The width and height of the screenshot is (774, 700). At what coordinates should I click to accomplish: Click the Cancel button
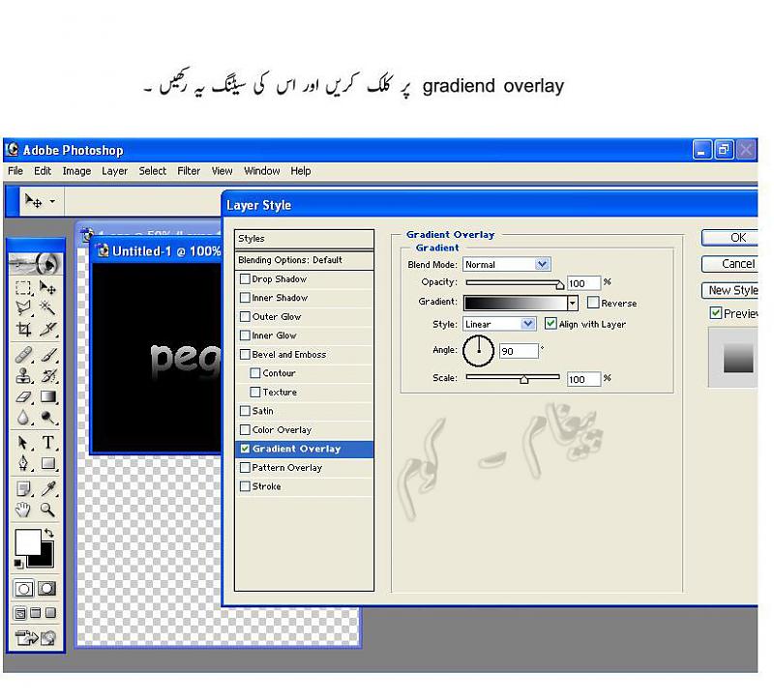737,264
